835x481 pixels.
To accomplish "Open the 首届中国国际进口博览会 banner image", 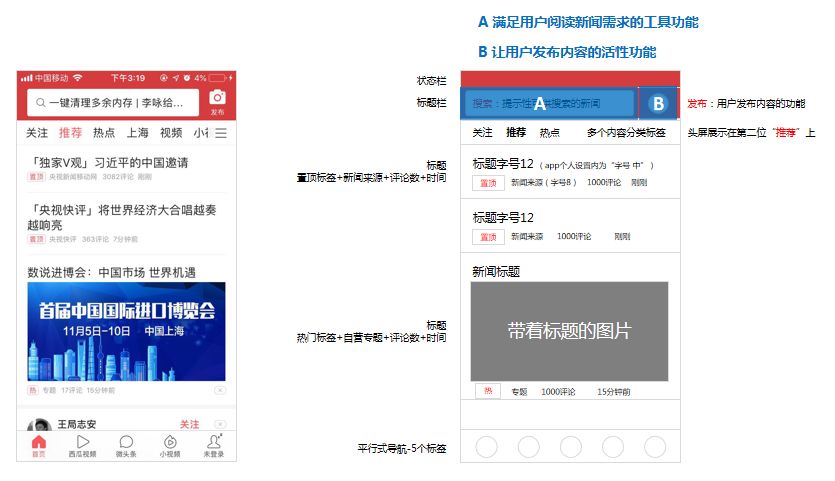I will pos(126,331).
